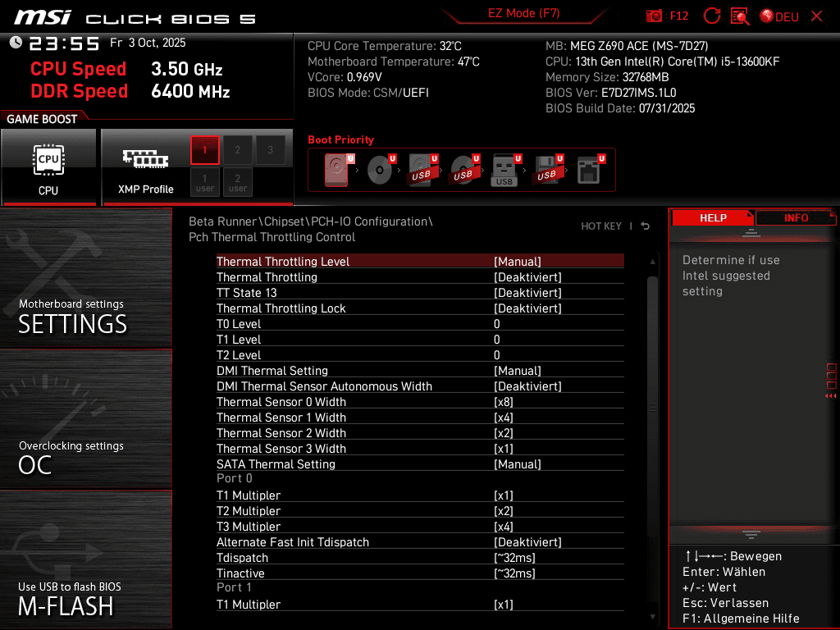Click the refresh/reset circular arrow icon
Image resolution: width=840 pixels, height=630 pixels.
711,16
